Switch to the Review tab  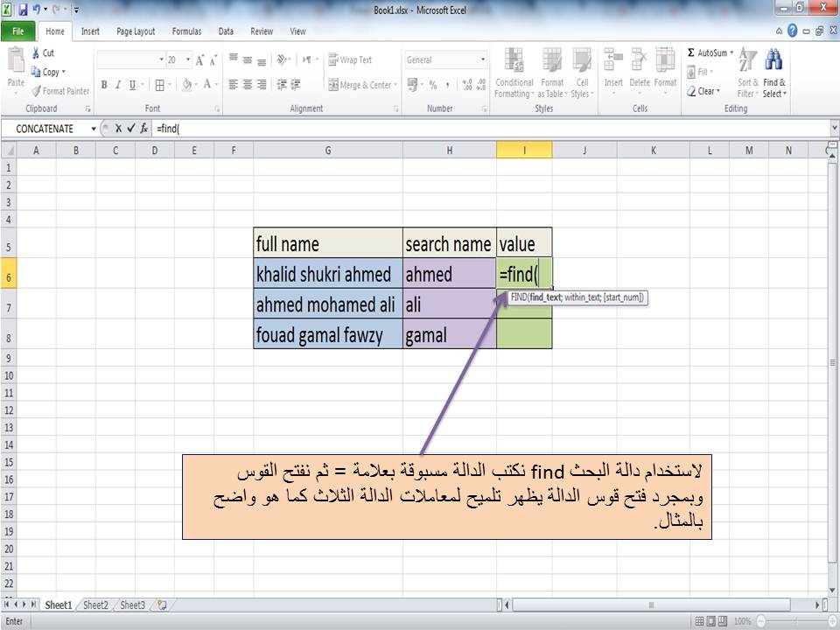pos(262,31)
